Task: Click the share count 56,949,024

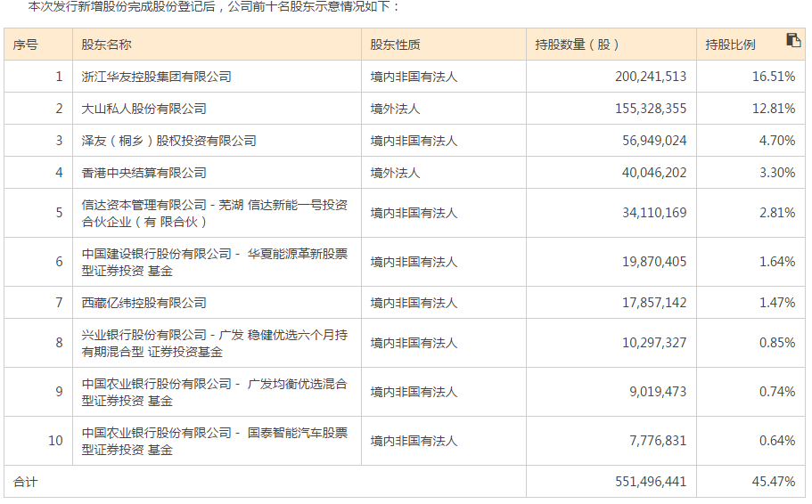Action: (x=654, y=141)
